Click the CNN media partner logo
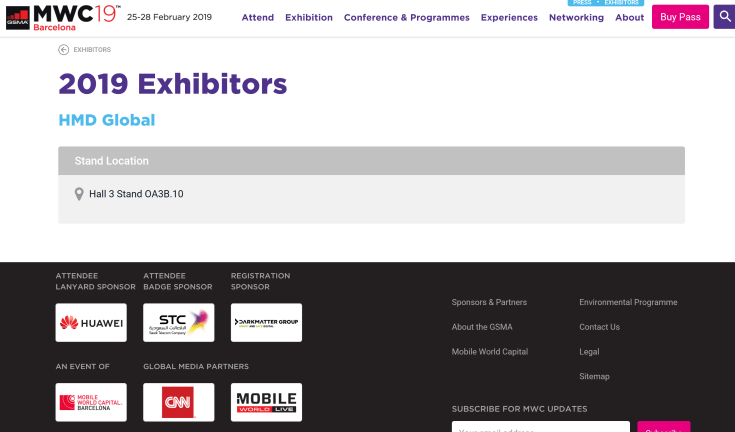This screenshot has height=432, width=735. click(178, 402)
